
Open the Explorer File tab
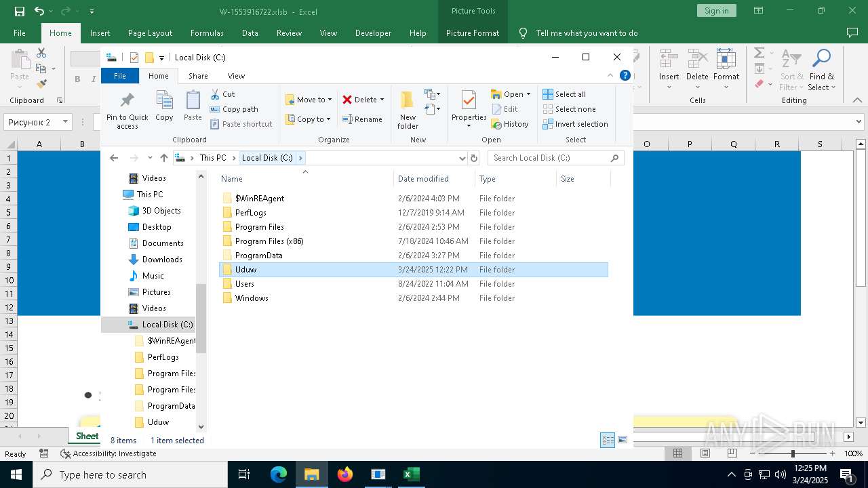pos(120,76)
